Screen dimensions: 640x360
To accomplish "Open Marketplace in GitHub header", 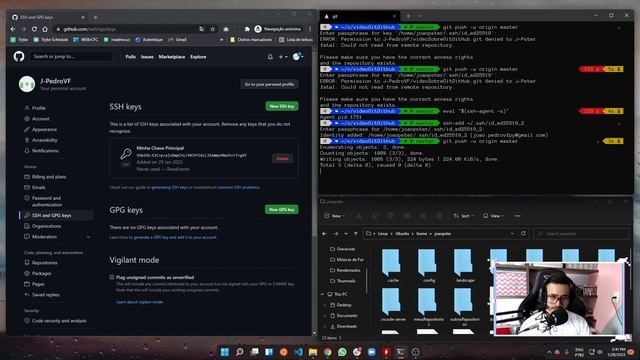I will pos(172,57).
